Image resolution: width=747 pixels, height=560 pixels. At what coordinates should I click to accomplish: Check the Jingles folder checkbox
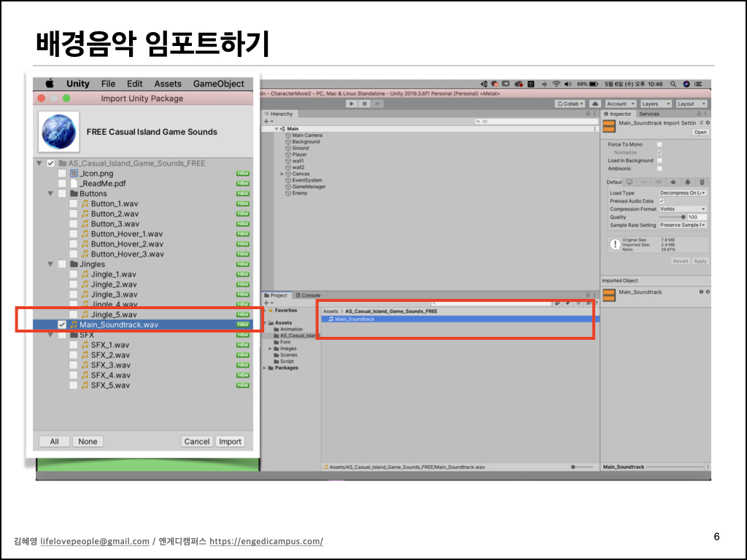click(62, 264)
